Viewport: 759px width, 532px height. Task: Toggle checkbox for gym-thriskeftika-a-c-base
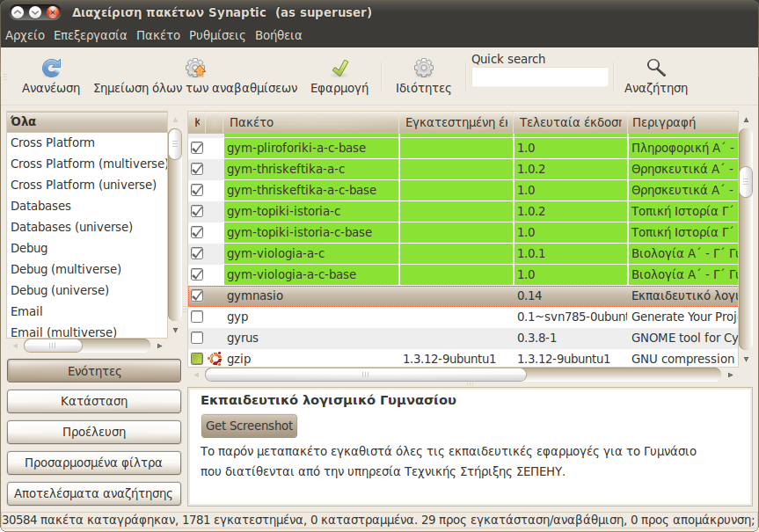tap(197, 190)
